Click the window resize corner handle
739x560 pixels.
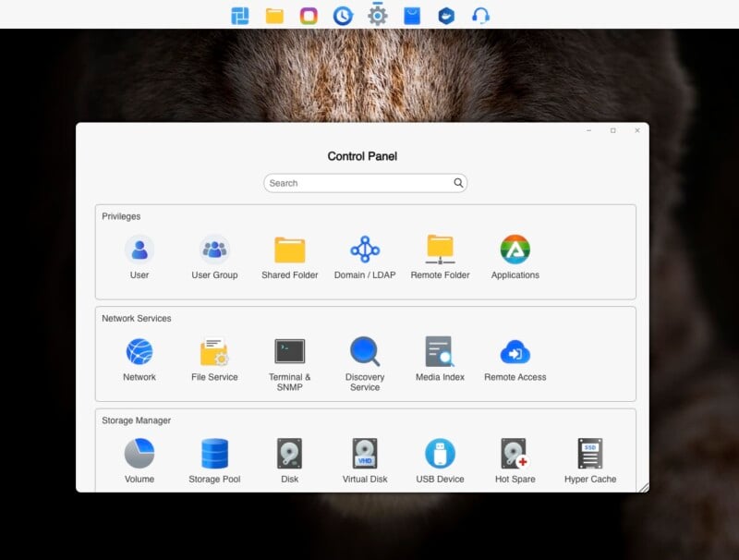click(644, 488)
